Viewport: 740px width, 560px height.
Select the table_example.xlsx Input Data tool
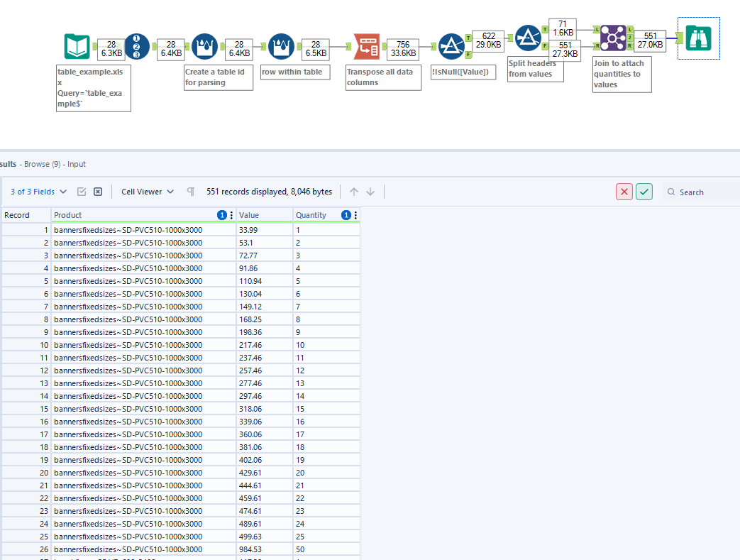77,47
